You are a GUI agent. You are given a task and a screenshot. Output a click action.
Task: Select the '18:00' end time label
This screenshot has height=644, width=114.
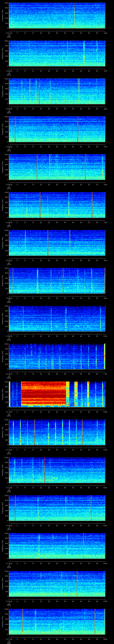tap(105, 639)
